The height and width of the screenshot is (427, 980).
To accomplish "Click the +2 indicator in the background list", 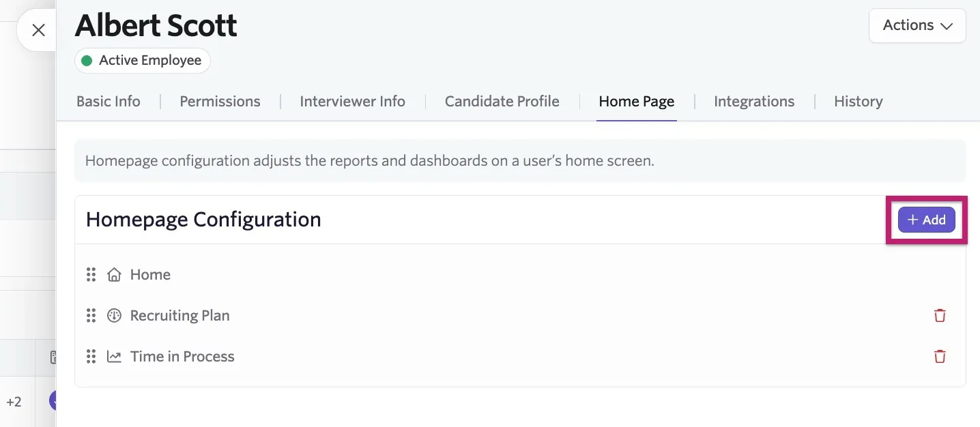I will coord(14,402).
